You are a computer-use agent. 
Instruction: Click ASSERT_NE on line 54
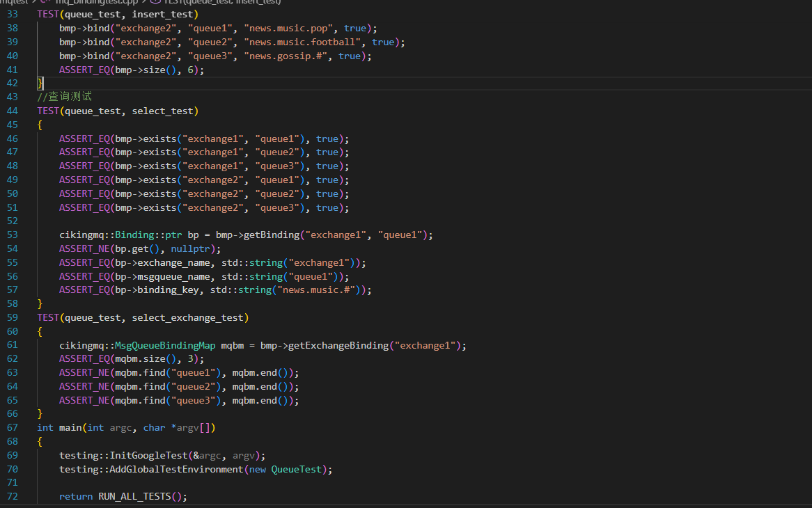pyautogui.click(x=84, y=249)
